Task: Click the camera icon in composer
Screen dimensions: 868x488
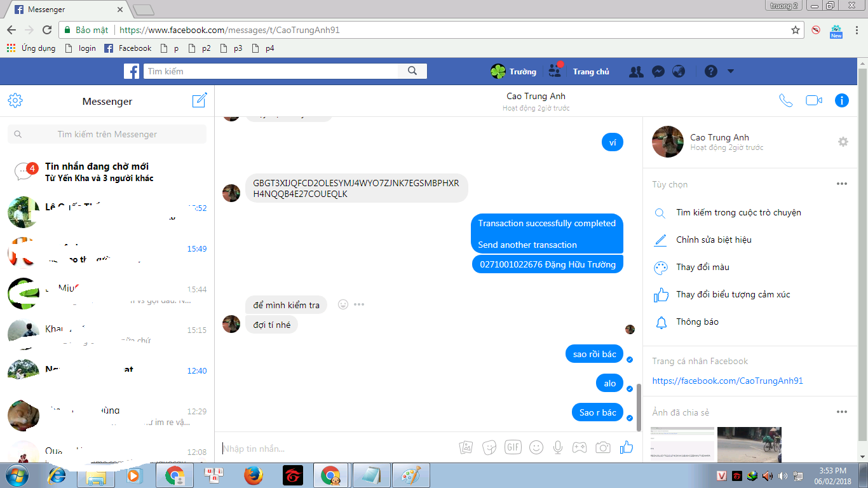Action: click(603, 447)
